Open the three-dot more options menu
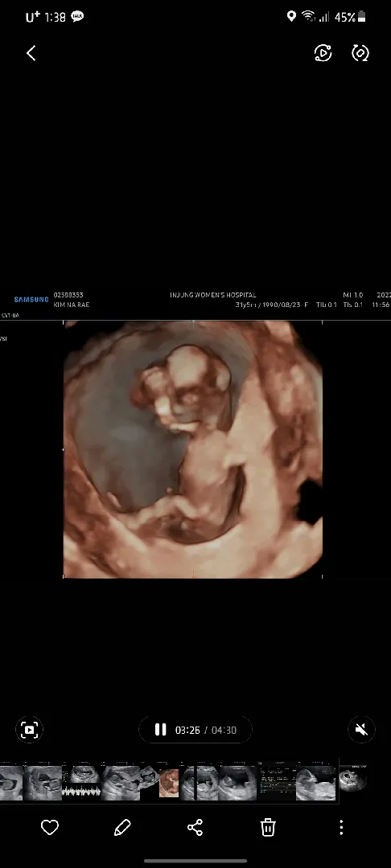The height and width of the screenshot is (868, 391). [341, 828]
